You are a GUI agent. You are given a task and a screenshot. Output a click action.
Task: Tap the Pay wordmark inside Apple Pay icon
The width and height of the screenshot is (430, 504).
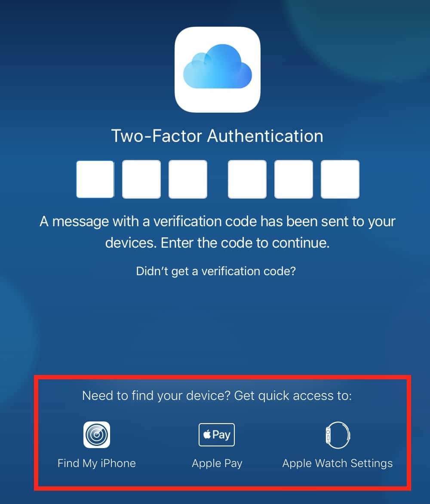point(221,435)
